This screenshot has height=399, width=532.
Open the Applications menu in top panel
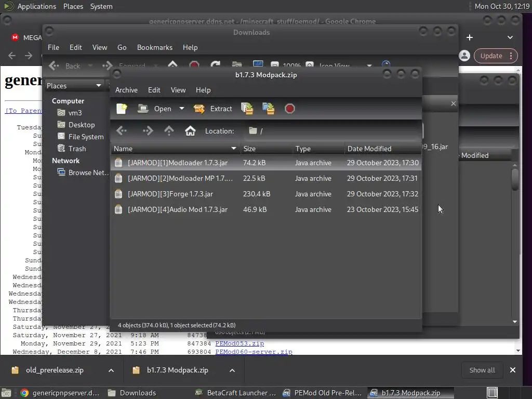click(37, 6)
